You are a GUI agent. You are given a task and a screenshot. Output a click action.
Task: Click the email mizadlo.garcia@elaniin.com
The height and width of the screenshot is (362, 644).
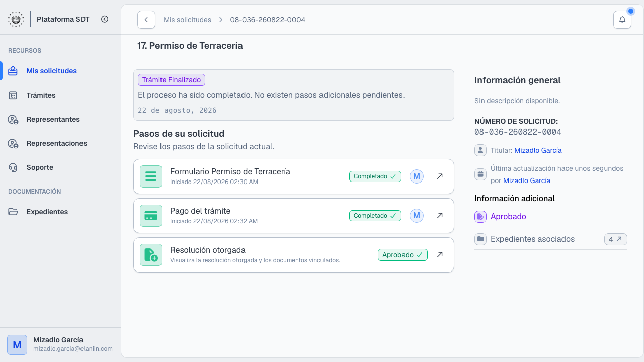(73, 349)
